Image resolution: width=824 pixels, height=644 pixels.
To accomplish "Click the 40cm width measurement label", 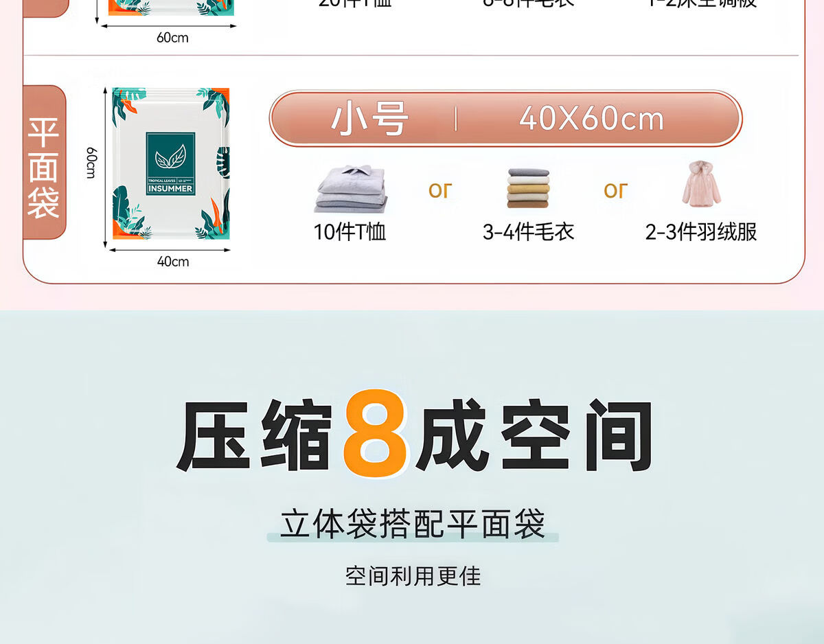I will (173, 262).
